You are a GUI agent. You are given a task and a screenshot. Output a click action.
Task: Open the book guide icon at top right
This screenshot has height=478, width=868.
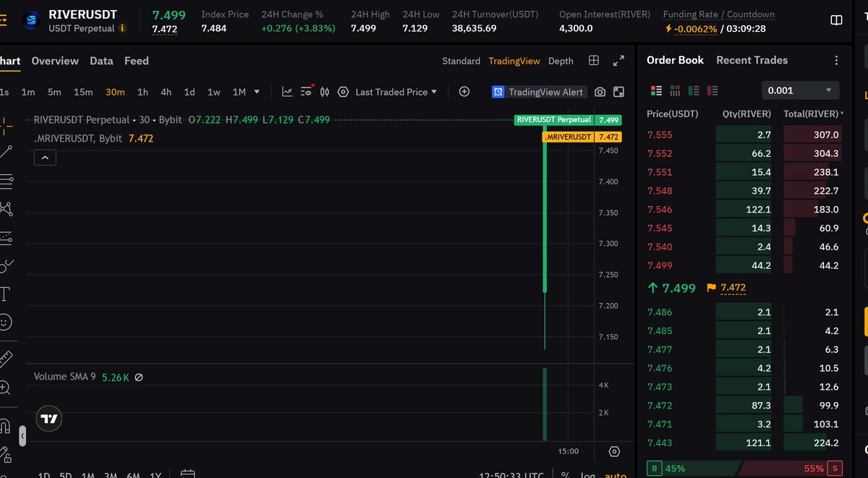[836, 21]
